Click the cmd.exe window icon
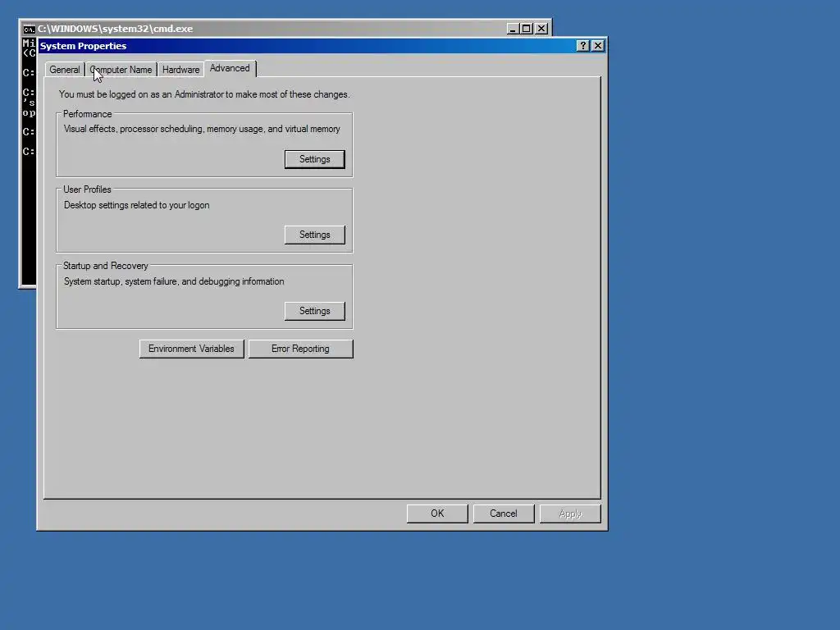The image size is (840, 630). pyautogui.click(x=29, y=29)
